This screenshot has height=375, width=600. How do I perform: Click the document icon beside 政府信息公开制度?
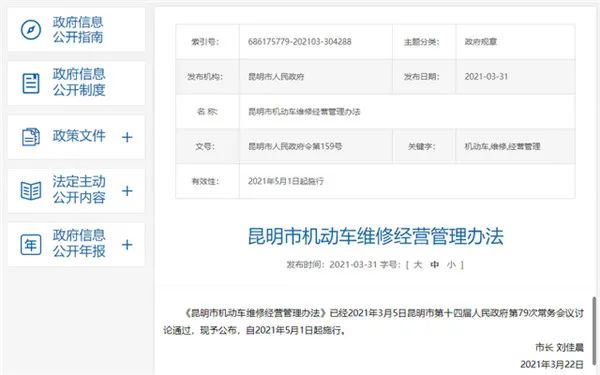coord(31,83)
